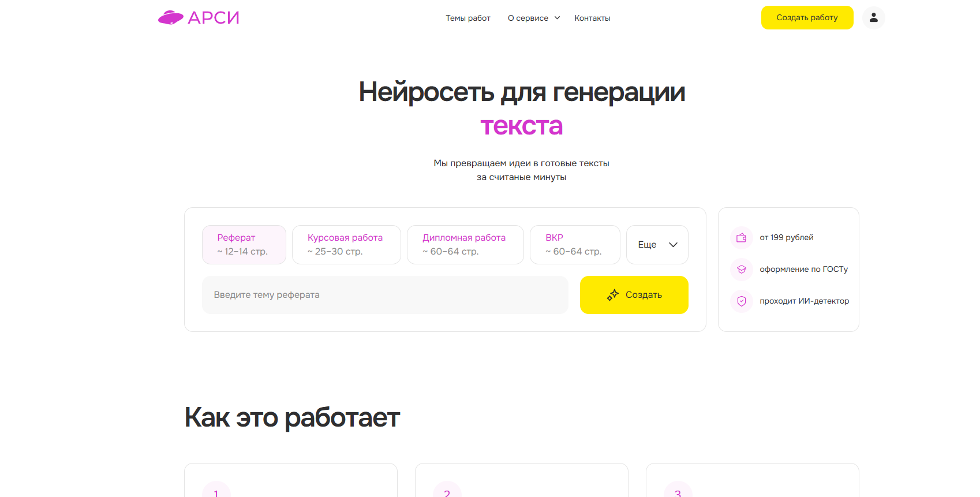The height and width of the screenshot is (497, 980).
Task: Select the Курсовая работа option
Action: pos(346,245)
